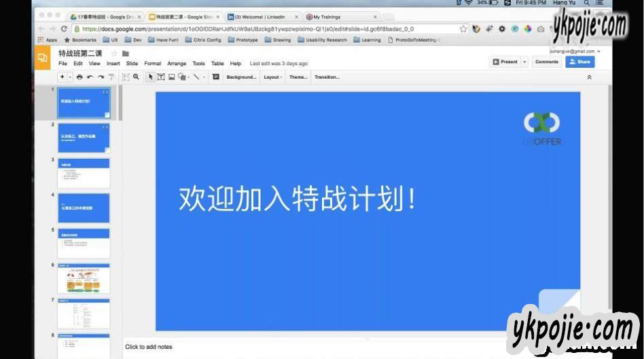Click the insert image icon

172,77
